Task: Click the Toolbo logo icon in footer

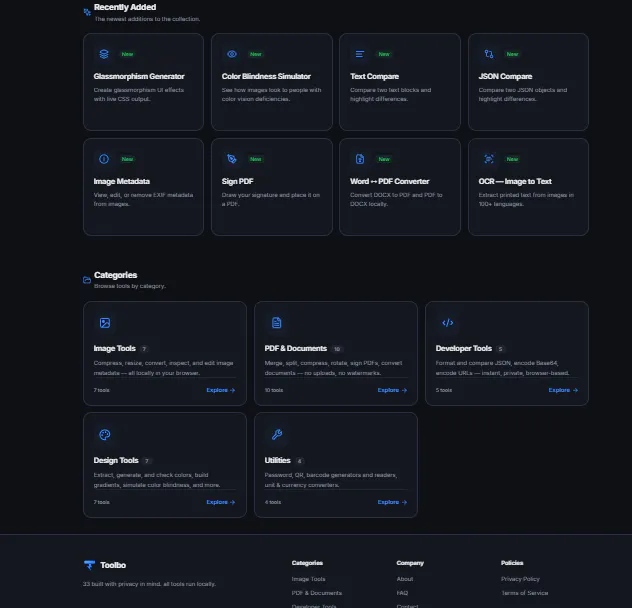Action: (x=89, y=565)
